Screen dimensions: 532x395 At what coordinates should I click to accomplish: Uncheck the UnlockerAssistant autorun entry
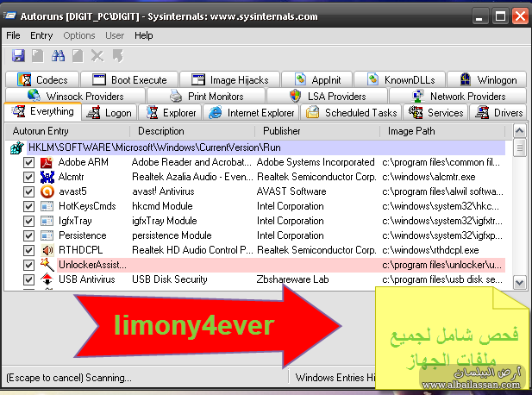[x=28, y=265]
